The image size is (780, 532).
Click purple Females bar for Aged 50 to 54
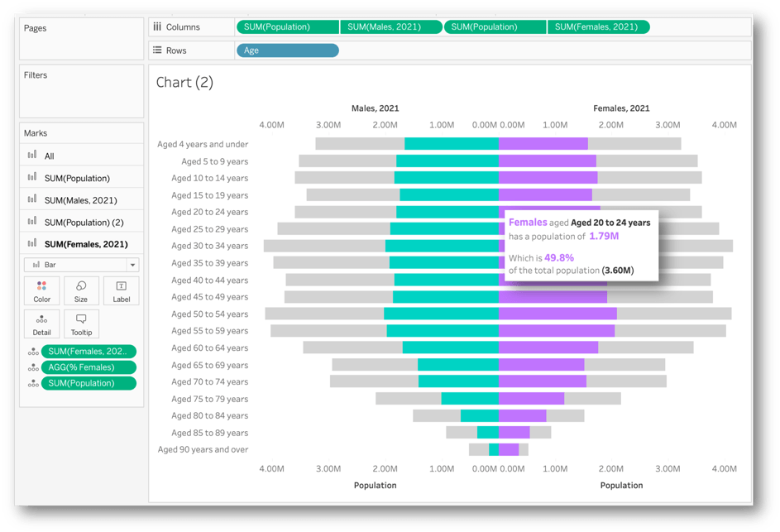pos(557,314)
